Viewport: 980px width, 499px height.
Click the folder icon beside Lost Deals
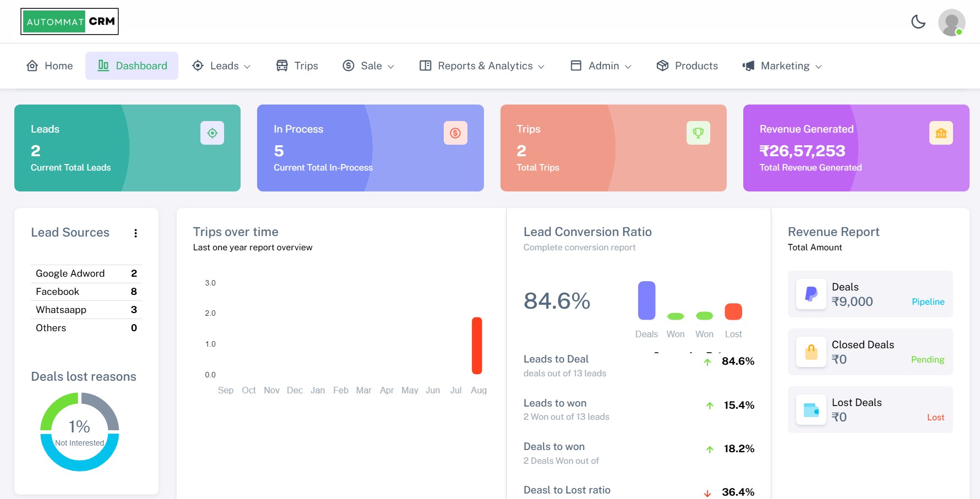point(810,409)
